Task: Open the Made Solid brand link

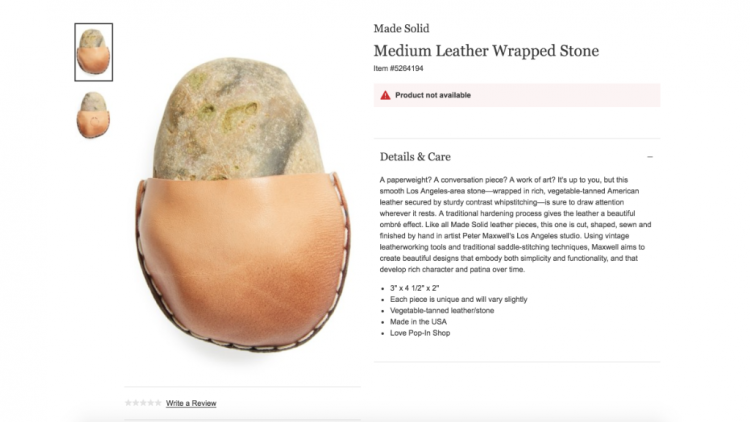Action: [401, 29]
